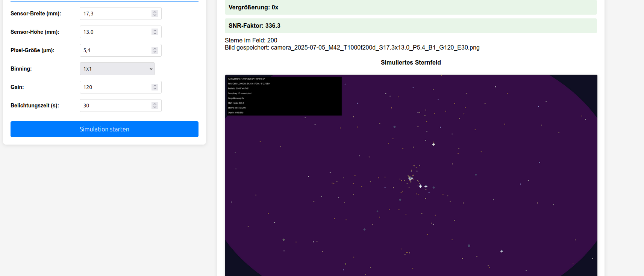Click the 'Gain:' label

click(x=17, y=87)
